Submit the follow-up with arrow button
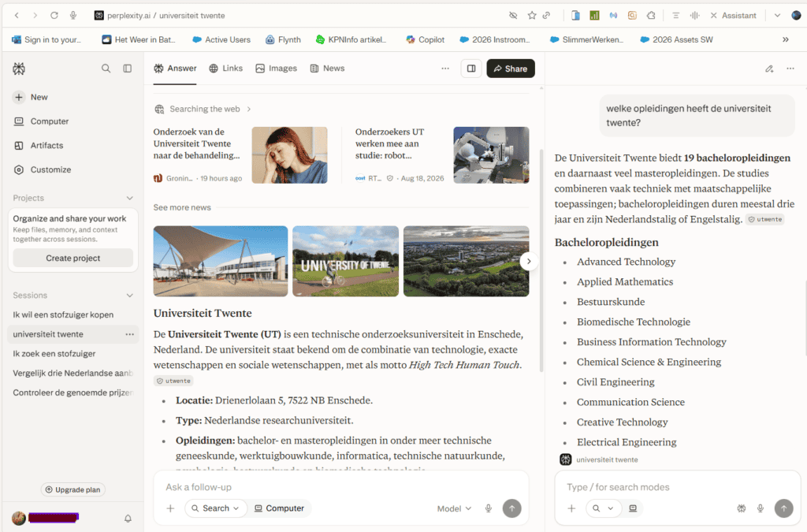Image resolution: width=807 pixels, height=532 pixels. pyautogui.click(x=512, y=508)
